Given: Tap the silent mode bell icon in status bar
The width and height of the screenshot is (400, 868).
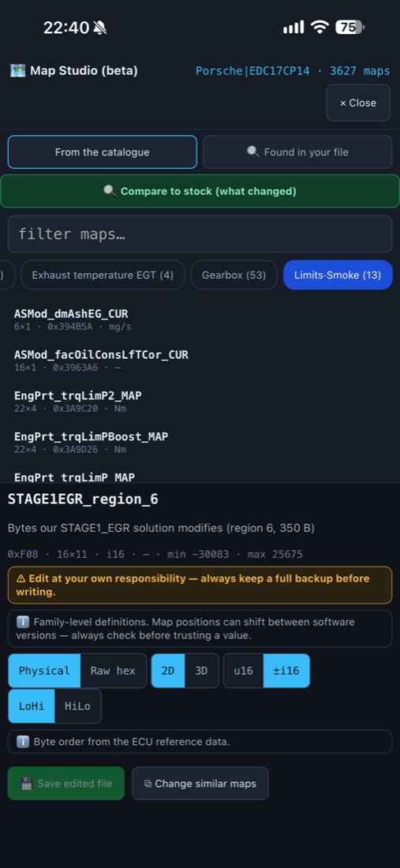Looking at the screenshot, I should click(100, 27).
